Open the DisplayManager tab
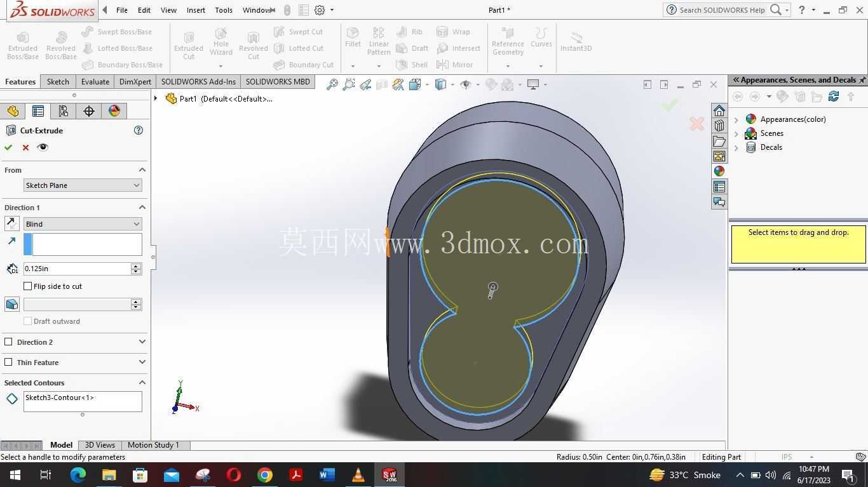The width and height of the screenshot is (868, 487). [x=114, y=111]
